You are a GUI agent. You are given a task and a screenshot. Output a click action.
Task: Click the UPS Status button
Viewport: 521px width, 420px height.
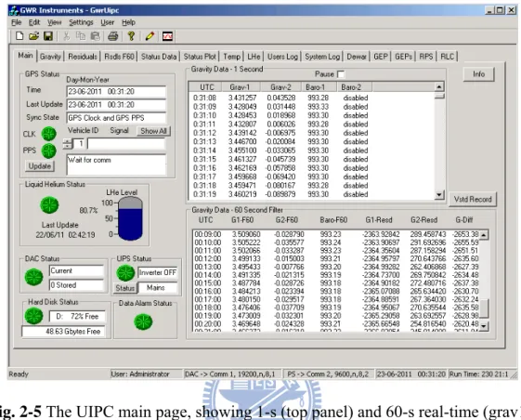tap(125, 288)
